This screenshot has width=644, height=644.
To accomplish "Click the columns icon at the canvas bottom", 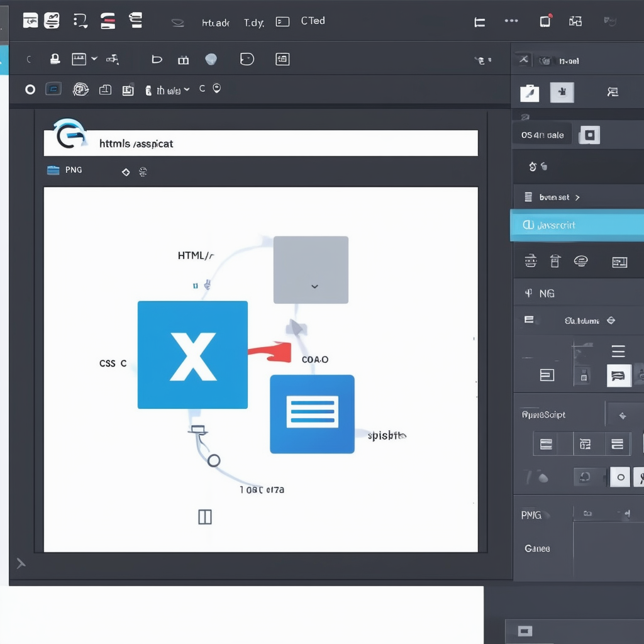I will 205,517.
